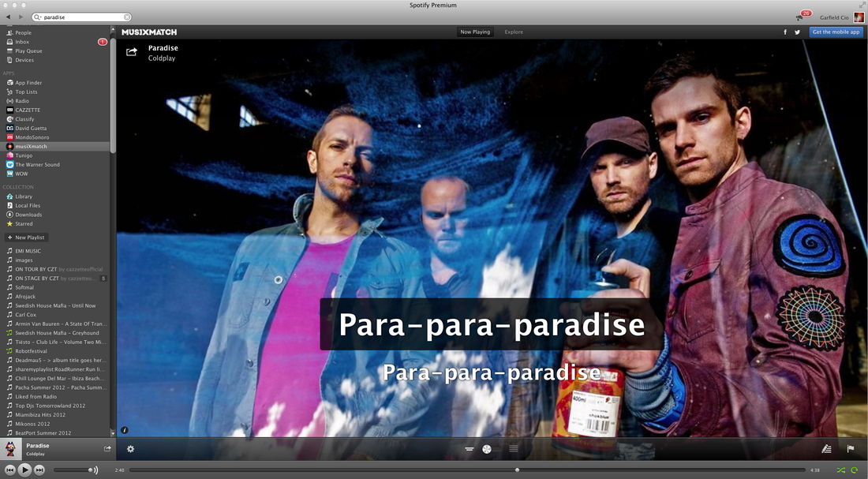The width and height of the screenshot is (868, 479).
Task: Switch to the Explore tab
Action: (514, 32)
